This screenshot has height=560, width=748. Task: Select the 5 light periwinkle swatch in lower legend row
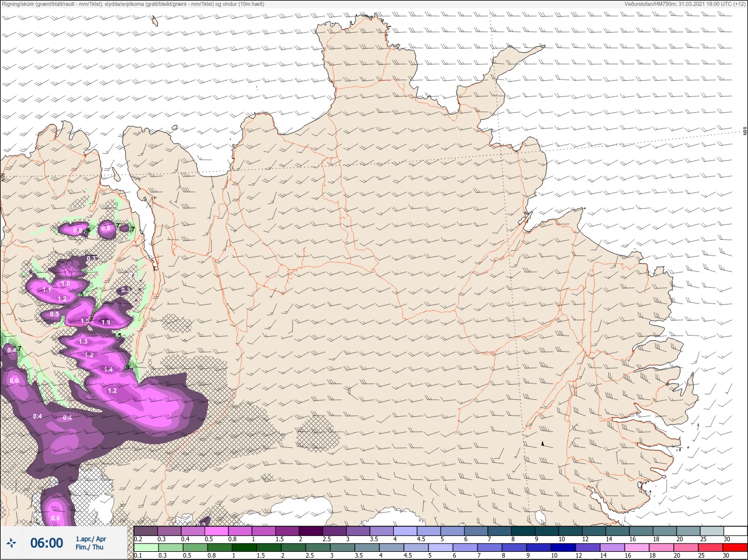point(440,548)
